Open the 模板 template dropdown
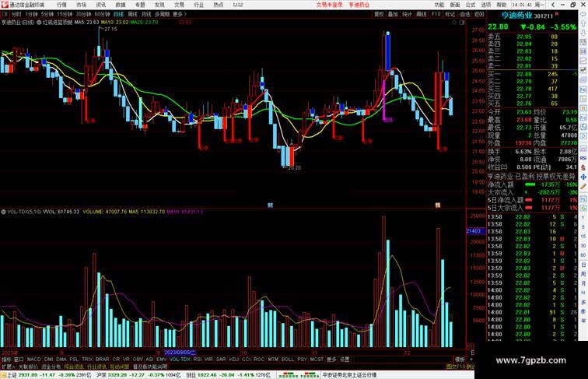The width and height of the screenshot is (588, 379). coord(460,360)
